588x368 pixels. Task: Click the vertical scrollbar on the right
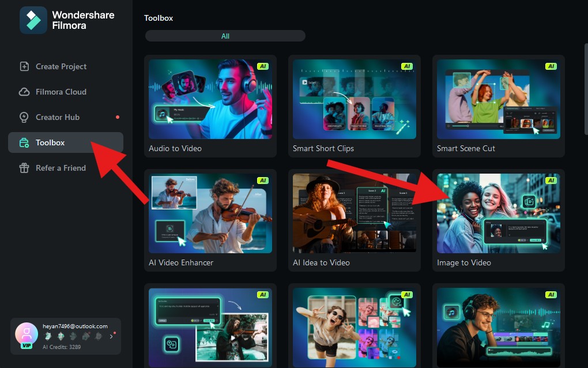[x=586, y=89]
